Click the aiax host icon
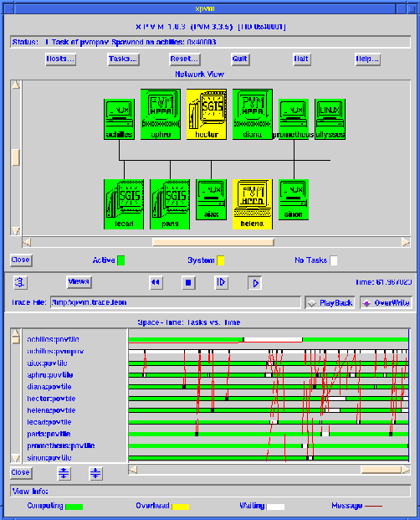Viewport: 420px width, 520px height. coord(212,199)
